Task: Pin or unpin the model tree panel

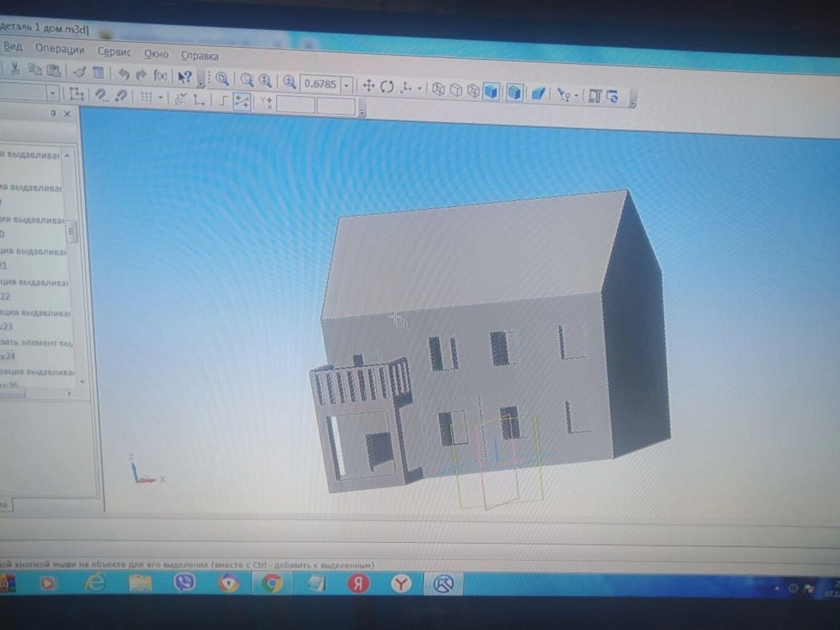Action: click(53, 113)
